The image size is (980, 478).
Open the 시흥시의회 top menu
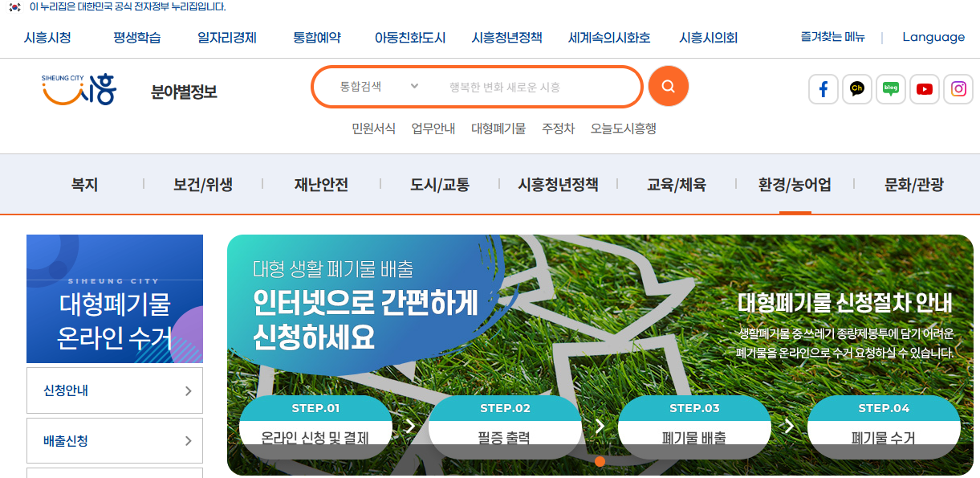coord(708,38)
